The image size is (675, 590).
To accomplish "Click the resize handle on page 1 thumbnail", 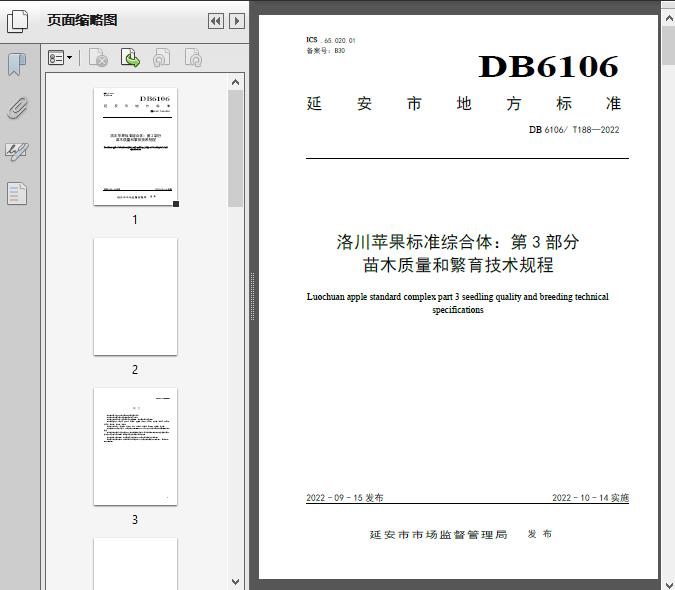I will (x=176, y=204).
